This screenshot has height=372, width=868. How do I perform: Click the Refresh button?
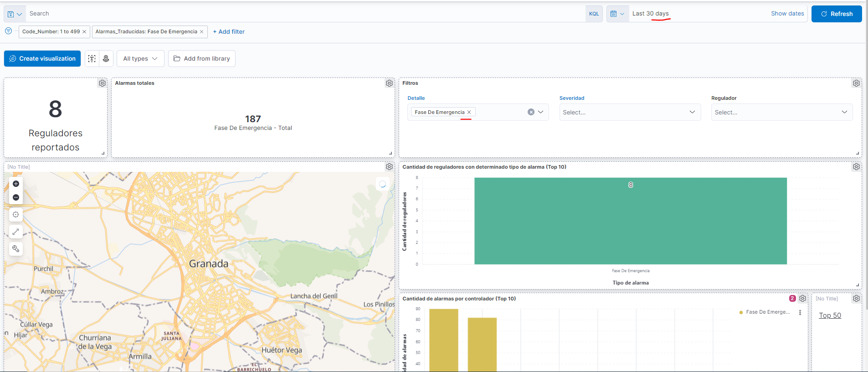837,14
